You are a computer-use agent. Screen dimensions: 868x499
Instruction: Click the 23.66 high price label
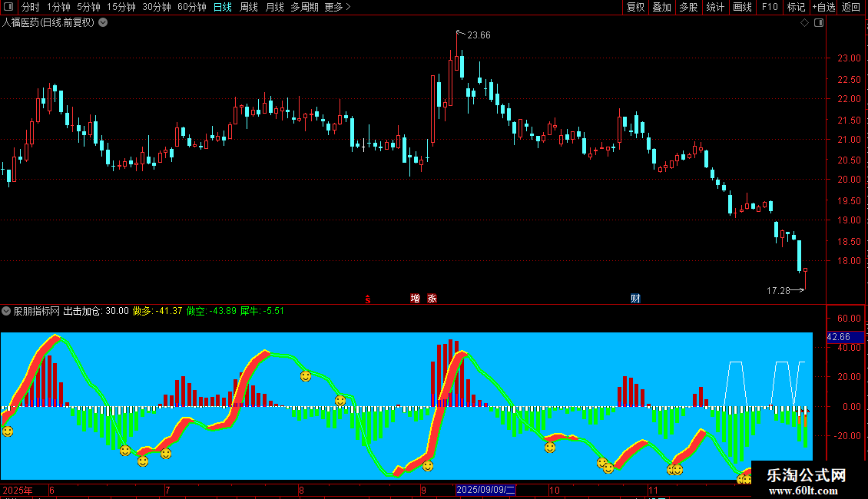(x=479, y=35)
